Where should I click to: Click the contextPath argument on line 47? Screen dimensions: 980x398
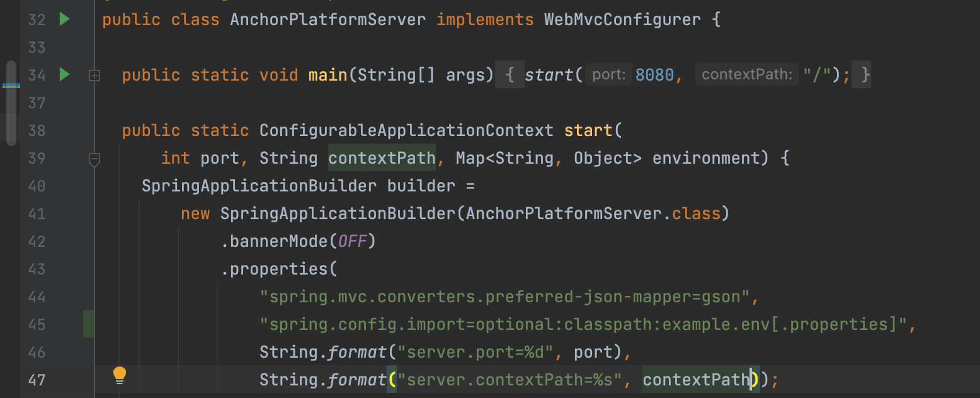(x=696, y=380)
